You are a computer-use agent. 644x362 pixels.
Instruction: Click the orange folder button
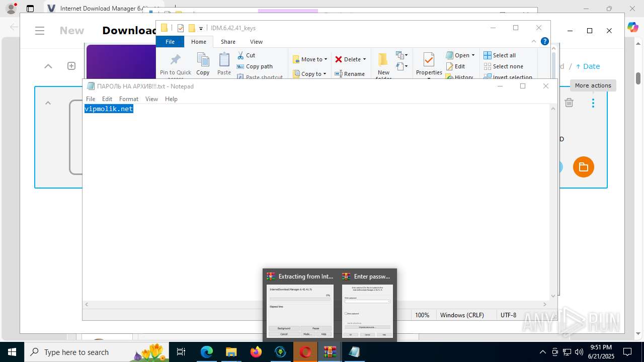click(584, 167)
